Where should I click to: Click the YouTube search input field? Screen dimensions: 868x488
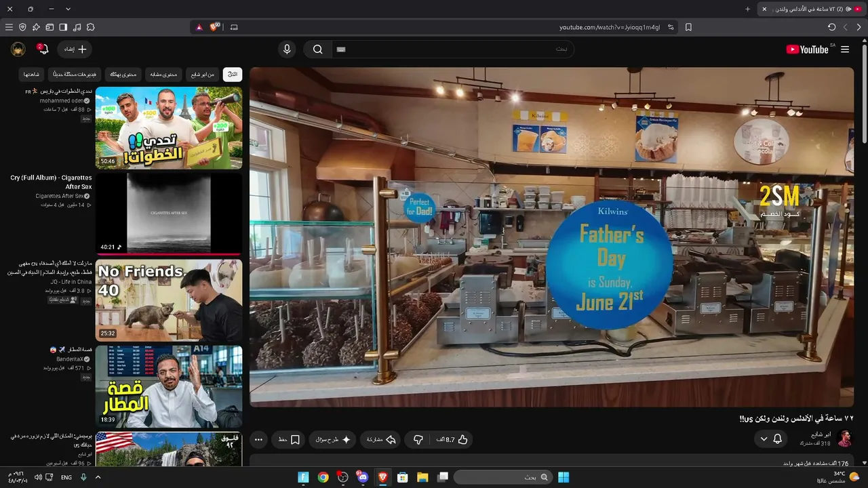pyautogui.click(x=453, y=49)
